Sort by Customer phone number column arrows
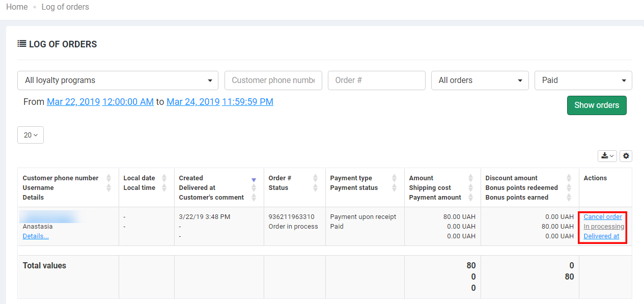This screenshot has height=304, width=644. [x=108, y=178]
